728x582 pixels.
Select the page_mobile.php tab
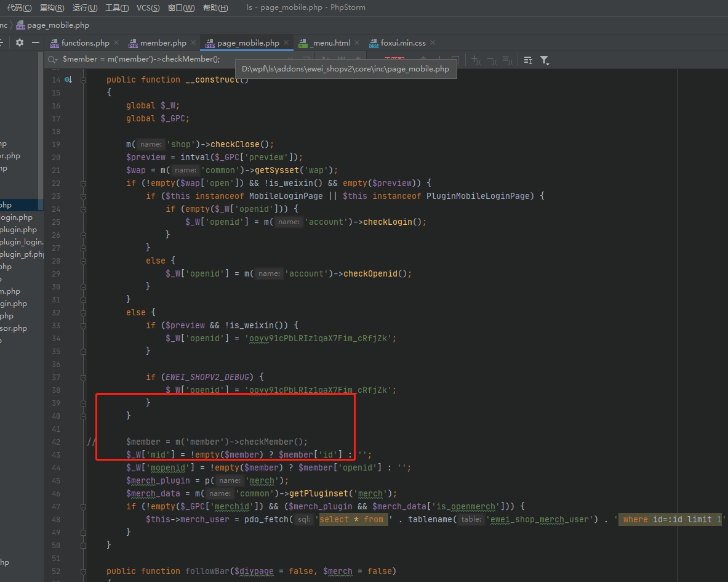(248, 42)
